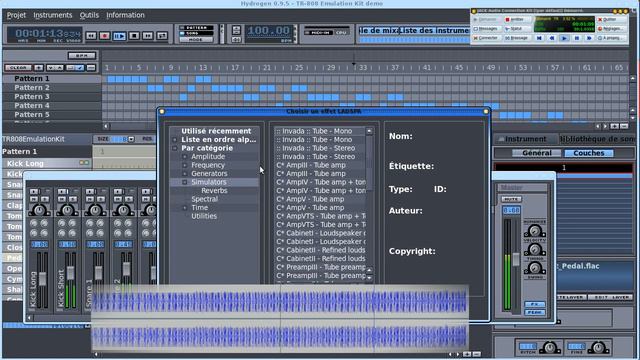Click the BPM timeline button in song editor
The image size is (640, 360).
coord(82,56)
